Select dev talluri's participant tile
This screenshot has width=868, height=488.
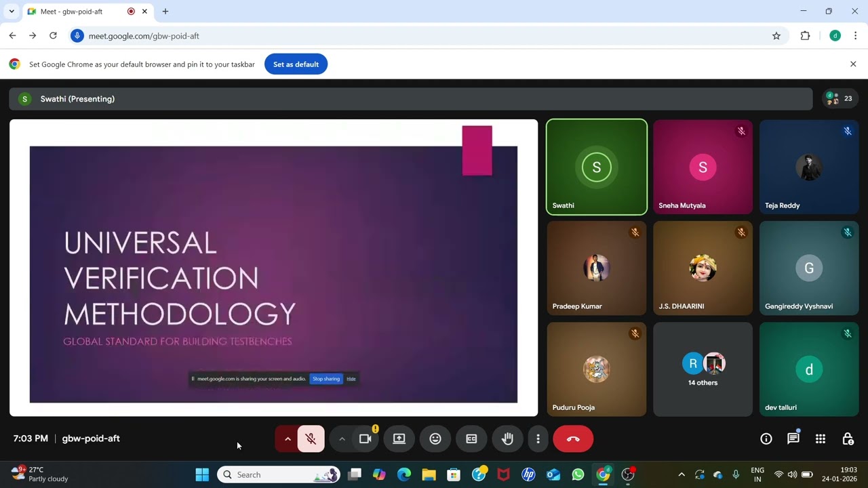[x=809, y=369]
